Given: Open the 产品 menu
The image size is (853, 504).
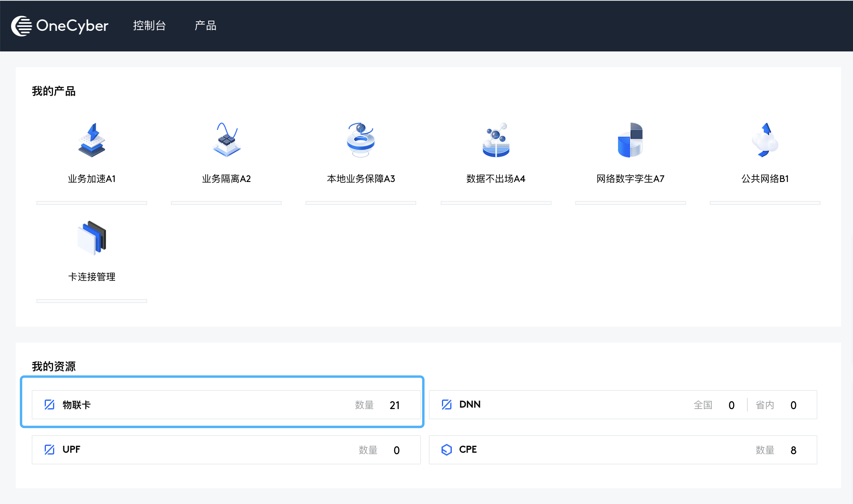Looking at the screenshot, I should tap(205, 26).
